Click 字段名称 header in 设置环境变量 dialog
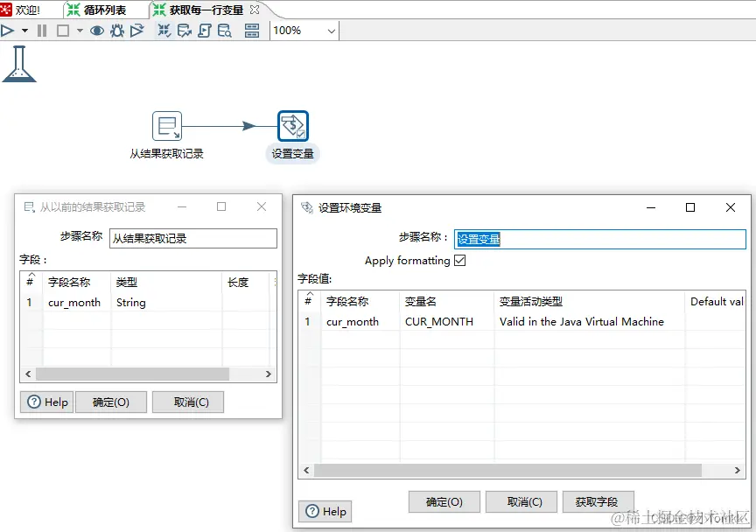The height and width of the screenshot is (532, 756). pos(347,302)
